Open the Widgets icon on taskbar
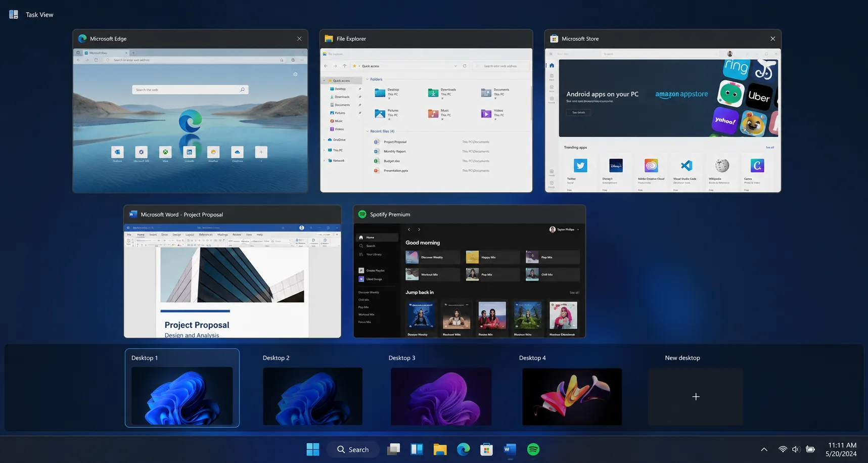Image resolution: width=868 pixels, height=463 pixels. (417, 449)
